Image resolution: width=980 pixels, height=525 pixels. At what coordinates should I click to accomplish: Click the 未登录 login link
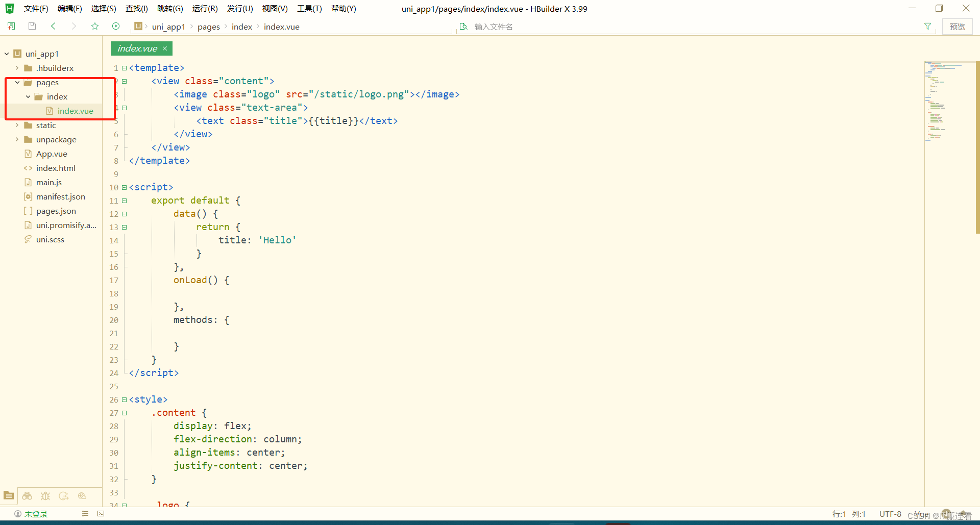tap(36, 514)
